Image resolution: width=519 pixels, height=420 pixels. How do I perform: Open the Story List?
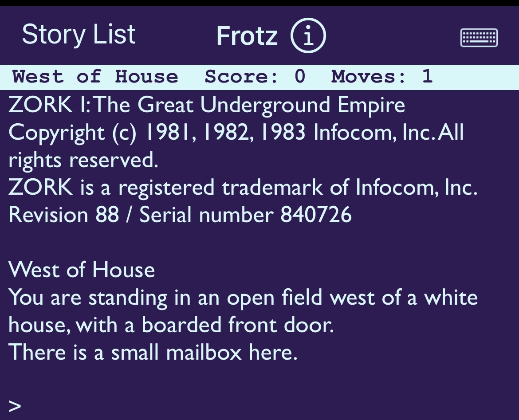(79, 35)
